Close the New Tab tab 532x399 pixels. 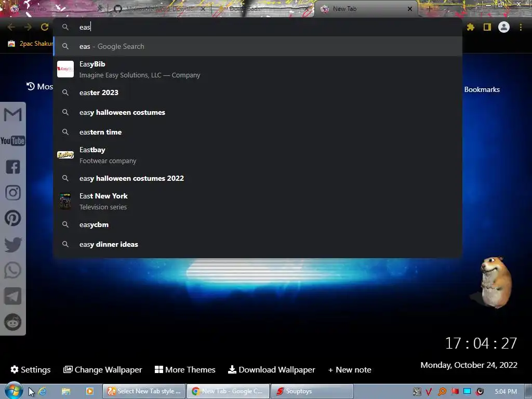[x=410, y=9]
